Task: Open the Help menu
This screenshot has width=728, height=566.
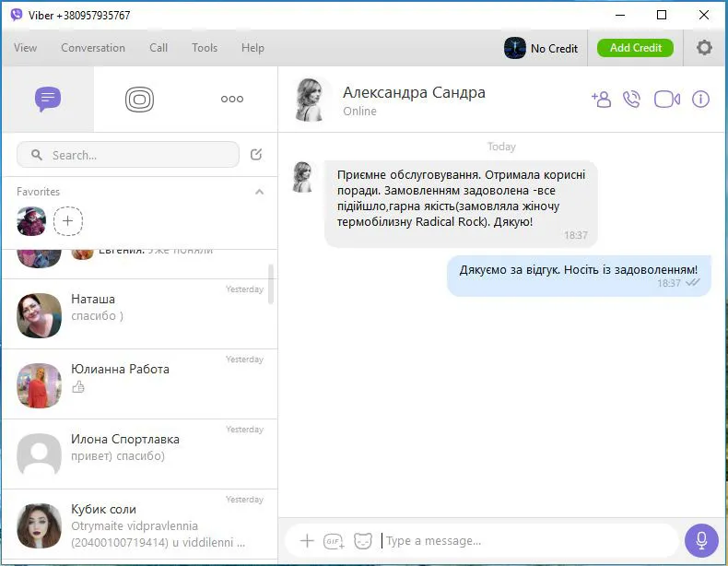Action: [x=252, y=48]
